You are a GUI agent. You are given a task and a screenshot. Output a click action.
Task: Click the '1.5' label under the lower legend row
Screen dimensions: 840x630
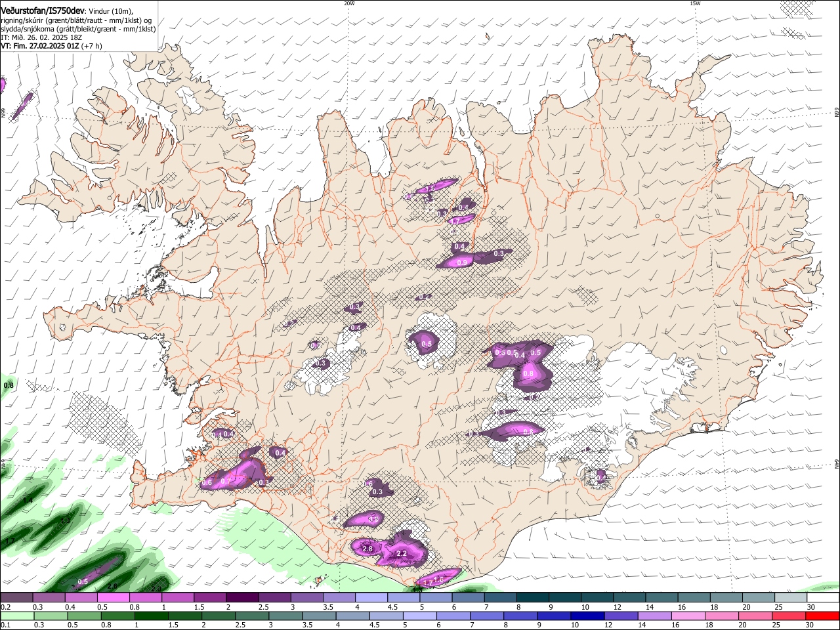click(x=173, y=625)
